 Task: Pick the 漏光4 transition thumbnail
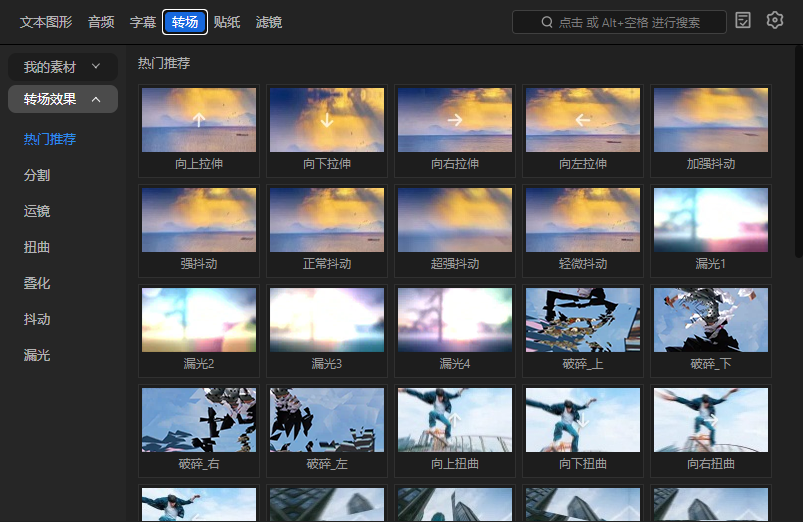pyautogui.click(x=455, y=320)
